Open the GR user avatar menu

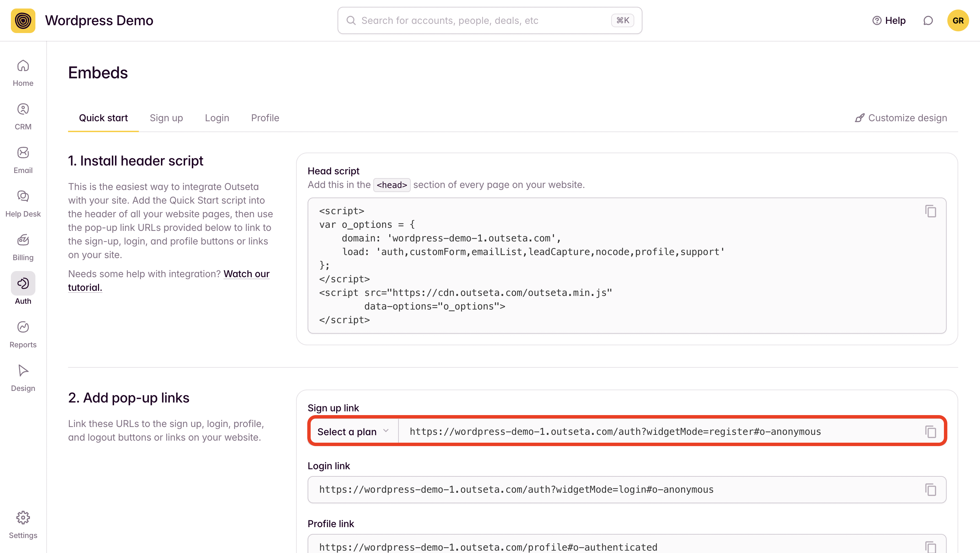[x=958, y=20]
